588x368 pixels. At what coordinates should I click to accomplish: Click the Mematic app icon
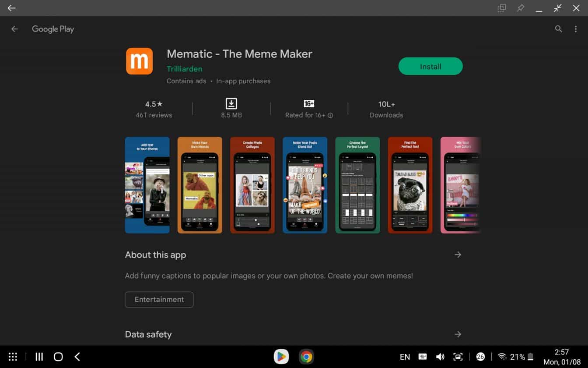pos(139,61)
